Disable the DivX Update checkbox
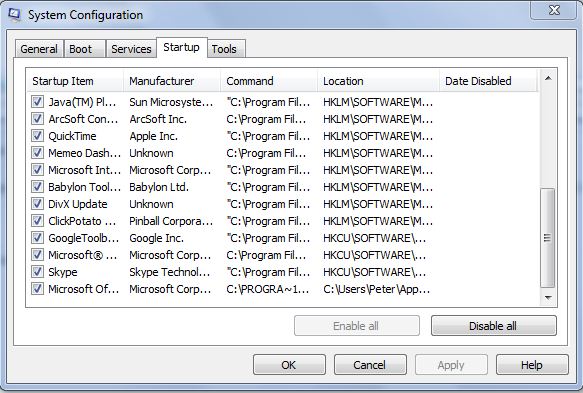 click(x=37, y=204)
